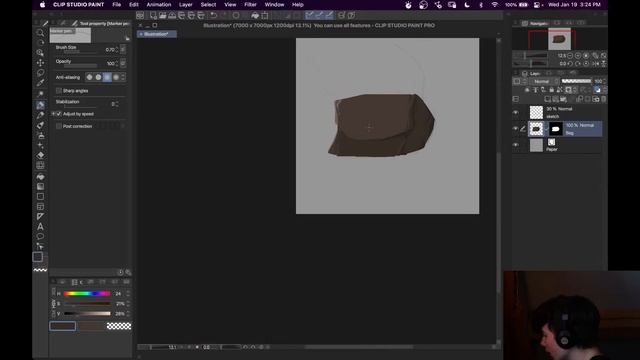Select anti-aliasing None option
This screenshot has height=360, width=640.
click(89, 77)
